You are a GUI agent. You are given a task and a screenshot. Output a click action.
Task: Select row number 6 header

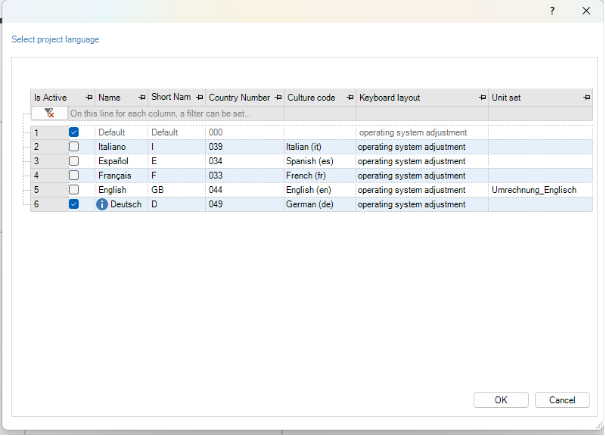49,204
